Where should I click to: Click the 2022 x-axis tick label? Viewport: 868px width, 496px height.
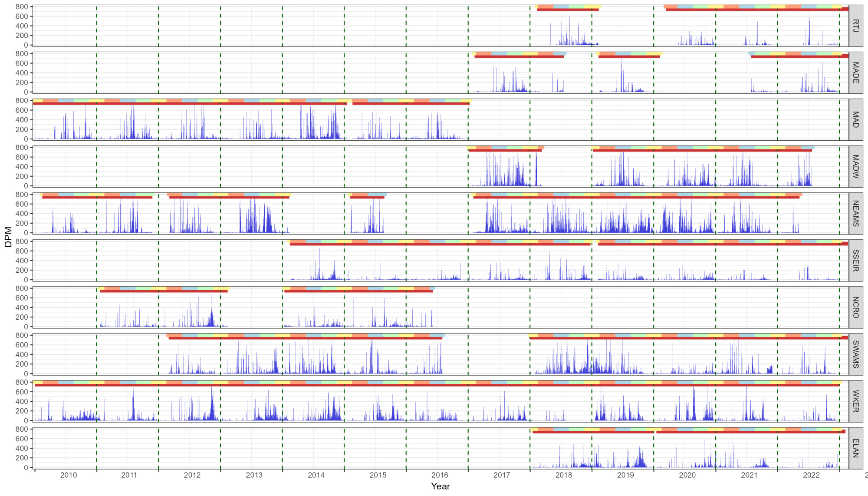(x=811, y=475)
